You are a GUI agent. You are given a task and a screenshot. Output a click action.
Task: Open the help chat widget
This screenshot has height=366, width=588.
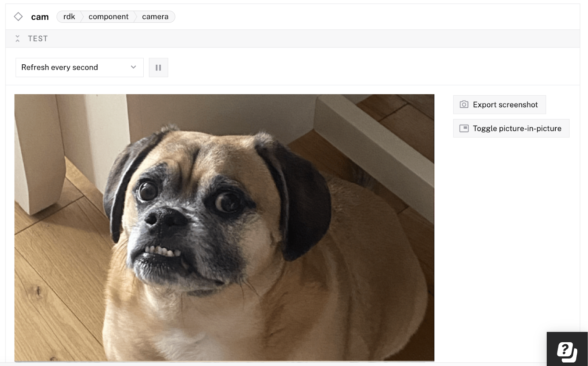coord(567,349)
